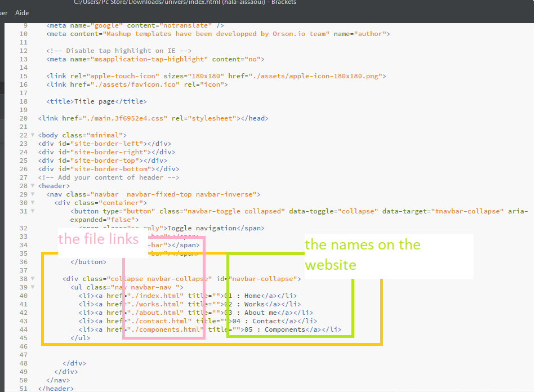Screen dimensions: 535x392
Task: Open the Aide menu
Action: click(22, 13)
